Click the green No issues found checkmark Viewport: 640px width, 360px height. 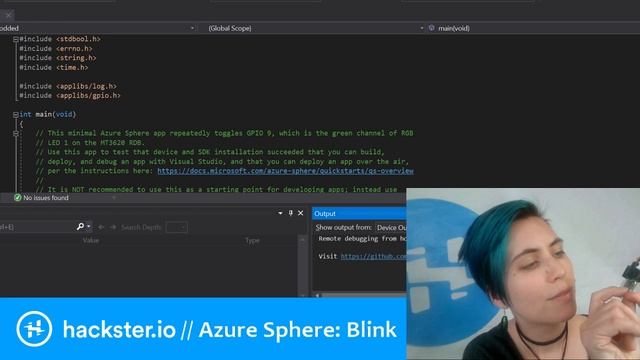coord(18,198)
